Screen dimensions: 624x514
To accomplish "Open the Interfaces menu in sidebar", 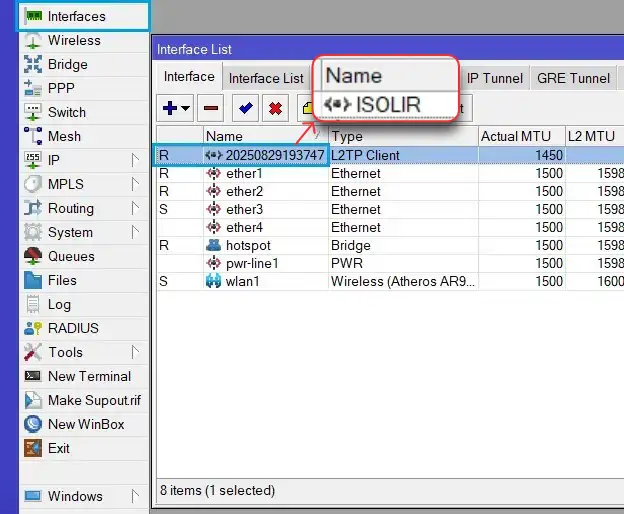I will pos(76,16).
